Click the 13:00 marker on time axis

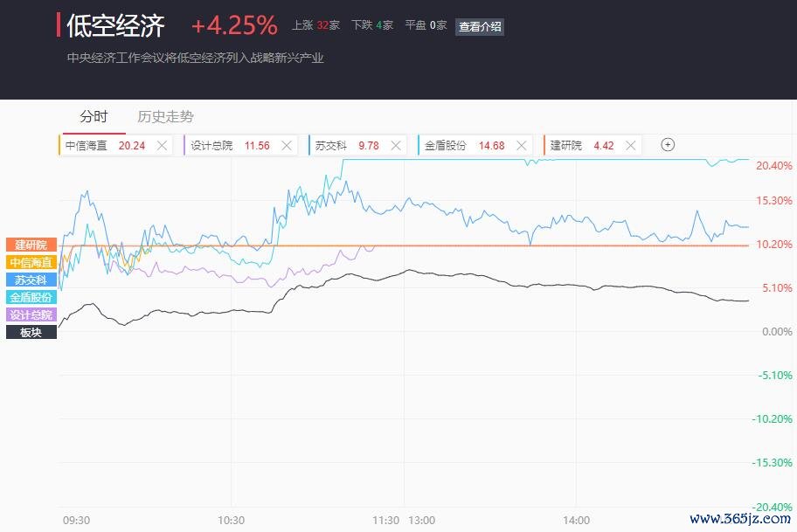coord(422,521)
